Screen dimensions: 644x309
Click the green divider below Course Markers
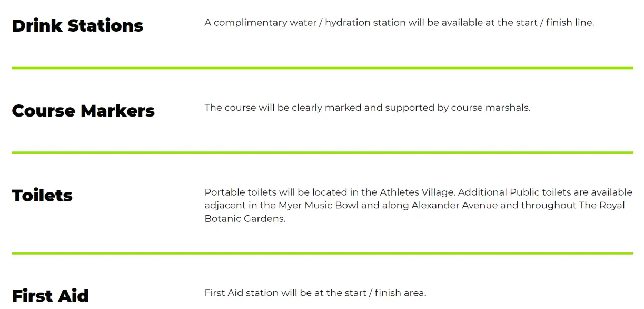tap(322, 153)
